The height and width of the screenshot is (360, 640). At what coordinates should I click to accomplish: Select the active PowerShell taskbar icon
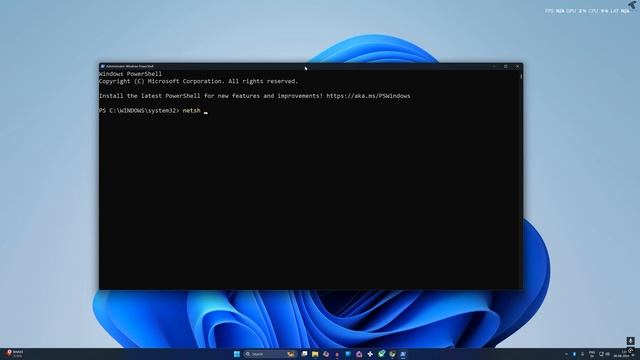click(x=403, y=354)
